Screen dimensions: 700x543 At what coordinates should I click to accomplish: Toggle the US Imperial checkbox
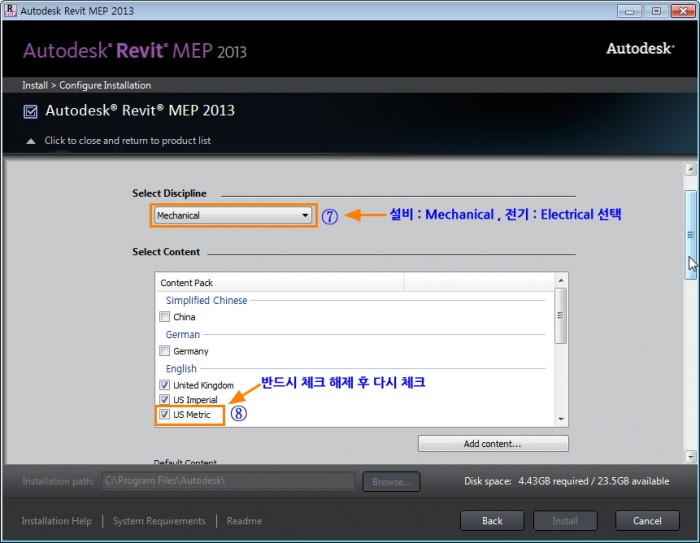[165, 400]
